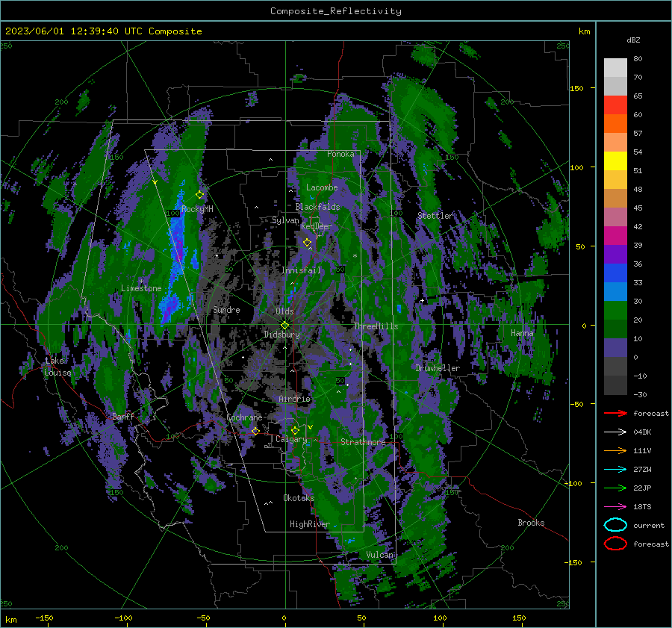Click the yellow diamond marker below Cochrane
Viewport: 672px width, 628px height.
point(255,431)
